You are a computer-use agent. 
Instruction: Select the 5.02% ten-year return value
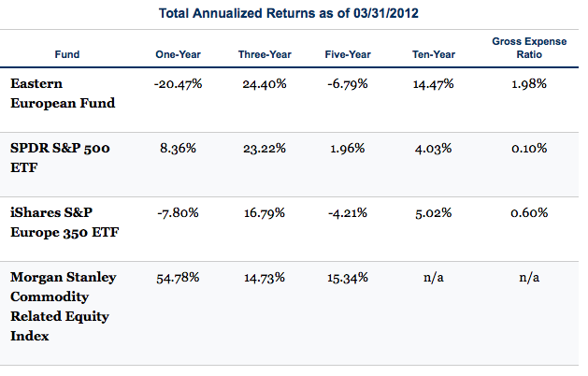[432, 212]
